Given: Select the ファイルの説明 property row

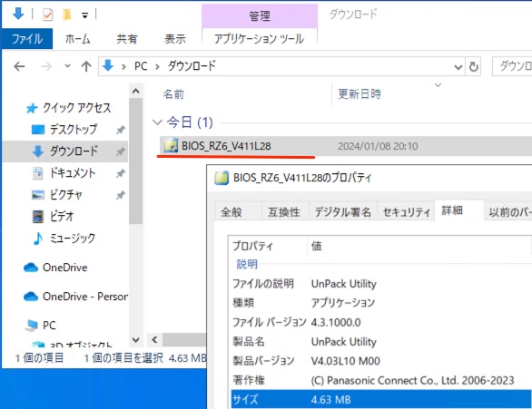Looking at the screenshot, I should coord(380,284).
